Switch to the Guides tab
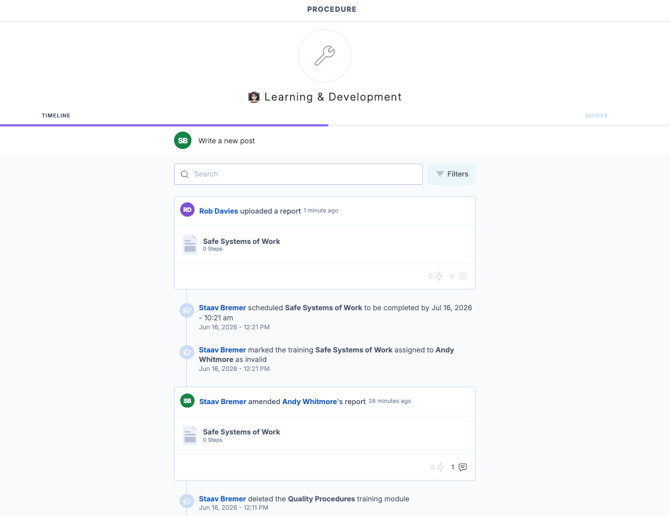The width and height of the screenshot is (670, 516). (596, 115)
